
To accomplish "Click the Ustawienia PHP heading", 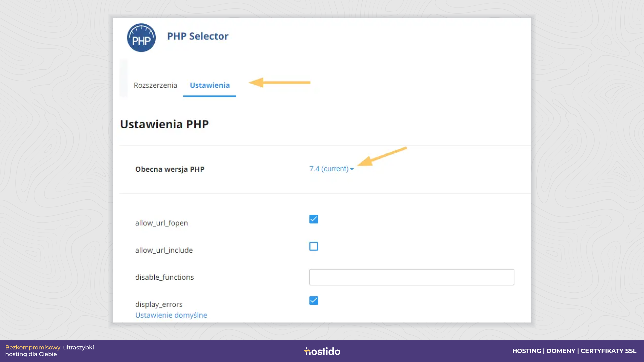I will coord(164,124).
